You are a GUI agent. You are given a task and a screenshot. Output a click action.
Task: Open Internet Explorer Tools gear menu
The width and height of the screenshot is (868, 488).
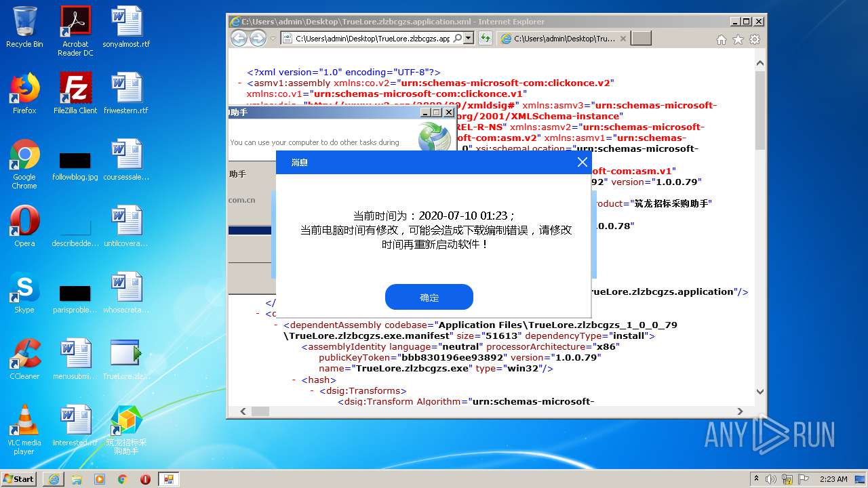click(x=754, y=39)
